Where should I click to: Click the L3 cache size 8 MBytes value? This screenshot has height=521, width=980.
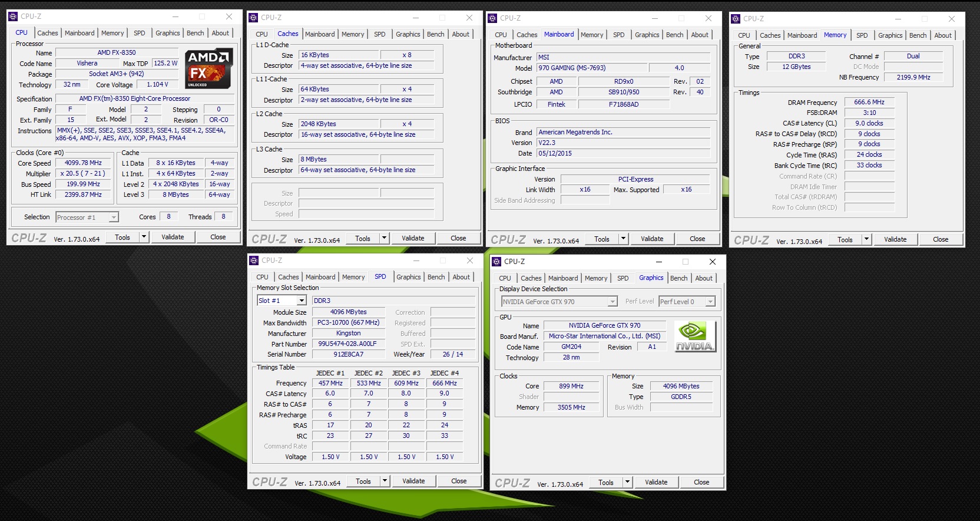(x=337, y=159)
